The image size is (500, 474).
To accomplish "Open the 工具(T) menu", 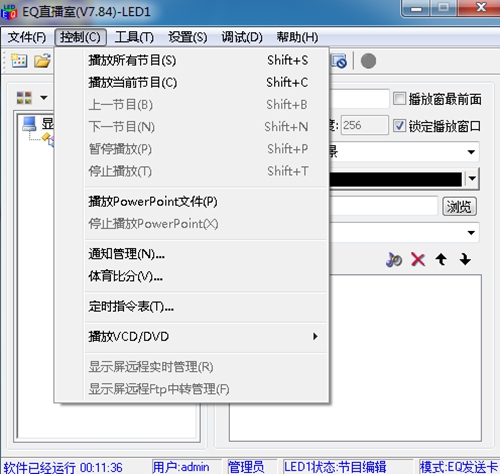I will [x=134, y=37].
